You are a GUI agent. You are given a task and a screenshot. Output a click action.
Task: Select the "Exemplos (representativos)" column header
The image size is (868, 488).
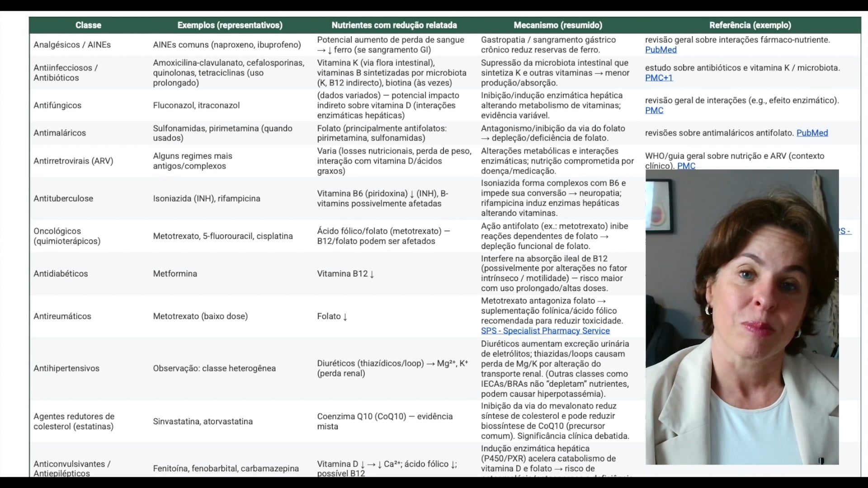tap(230, 25)
